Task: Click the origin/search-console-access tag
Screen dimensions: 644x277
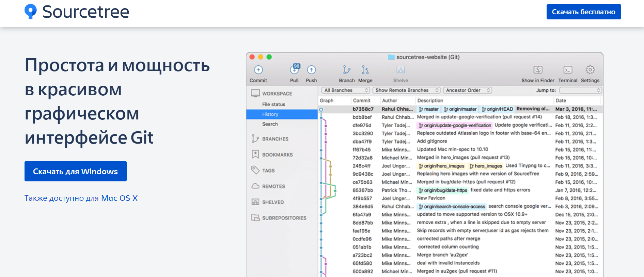Action: (452, 207)
